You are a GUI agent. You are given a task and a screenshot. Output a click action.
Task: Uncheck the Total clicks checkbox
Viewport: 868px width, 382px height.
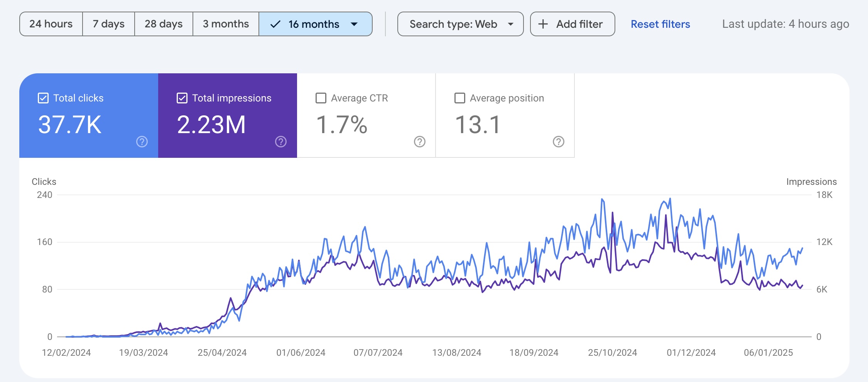[x=43, y=98]
